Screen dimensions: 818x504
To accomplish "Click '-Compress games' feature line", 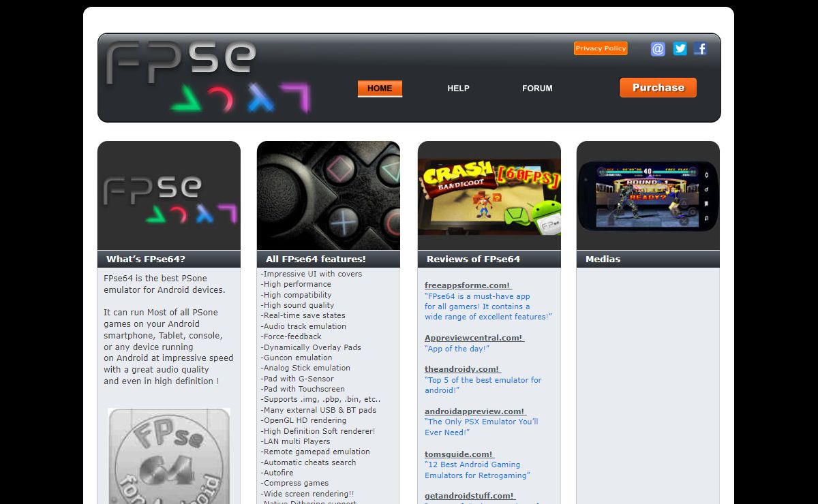I will [x=294, y=483].
